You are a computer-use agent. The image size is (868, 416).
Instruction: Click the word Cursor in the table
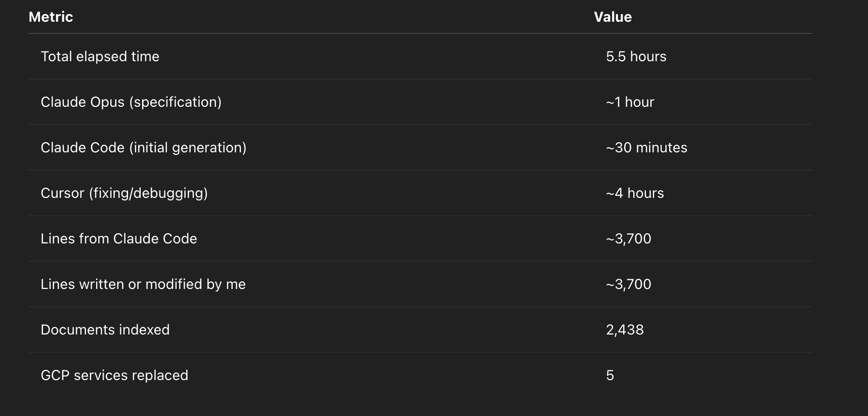[62, 193]
